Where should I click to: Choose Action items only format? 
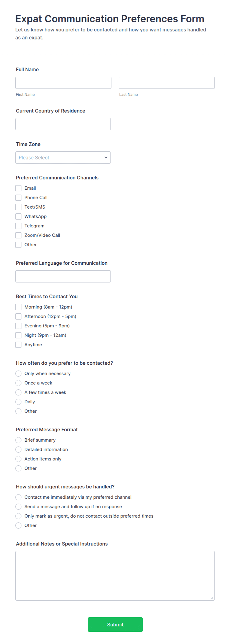pyautogui.click(x=18, y=459)
